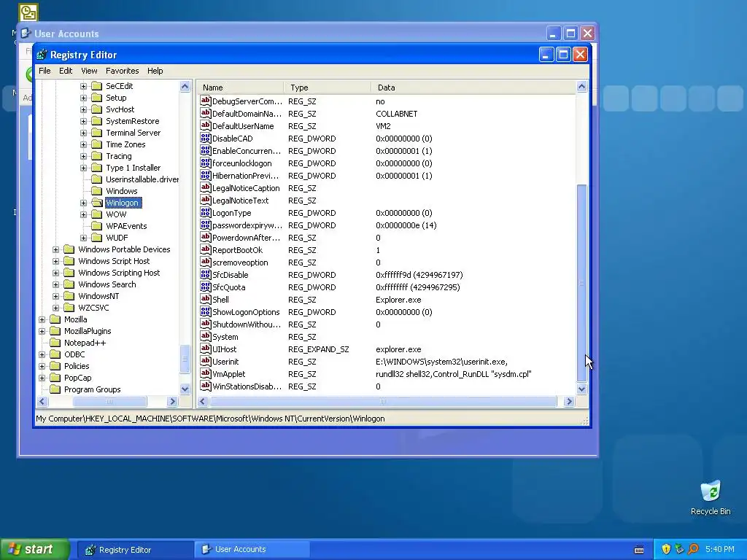Viewport: 747px width, 560px height.
Task: Select the System value row
Action: [387, 336]
